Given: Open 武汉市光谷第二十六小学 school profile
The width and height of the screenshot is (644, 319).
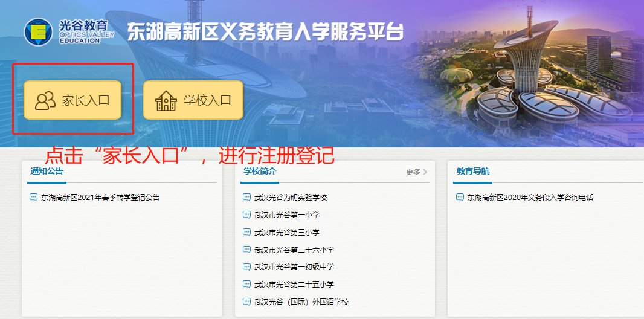Looking at the screenshot, I should click(294, 250).
